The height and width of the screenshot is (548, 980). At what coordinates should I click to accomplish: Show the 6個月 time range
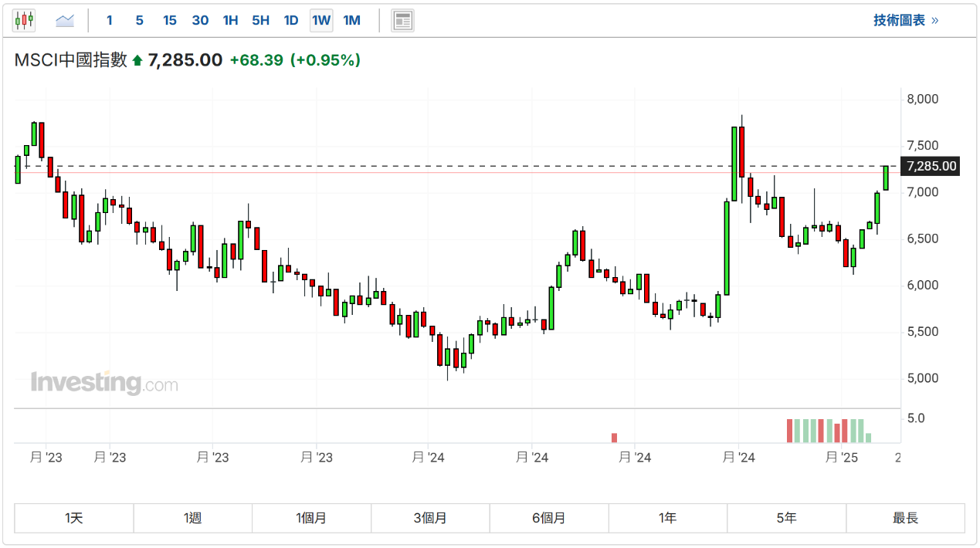(x=549, y=518)
